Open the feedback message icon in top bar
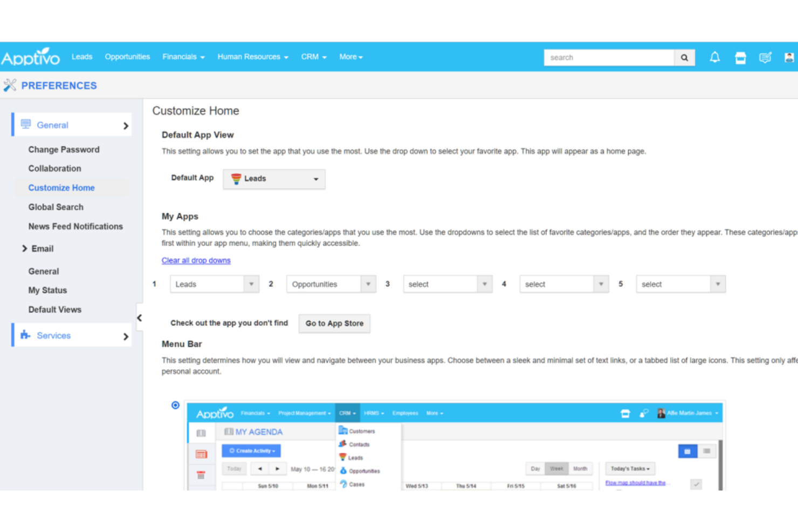 pyautogui.click(x=766, y=57)
